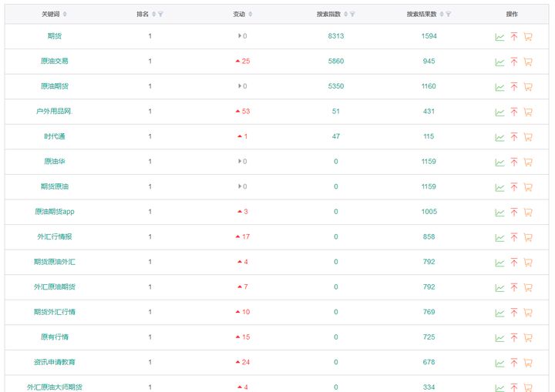The width and height of the screenshot is (555, 392).
Task: Sort table by 搜索结果数 column
Action: tap(442, 14)
